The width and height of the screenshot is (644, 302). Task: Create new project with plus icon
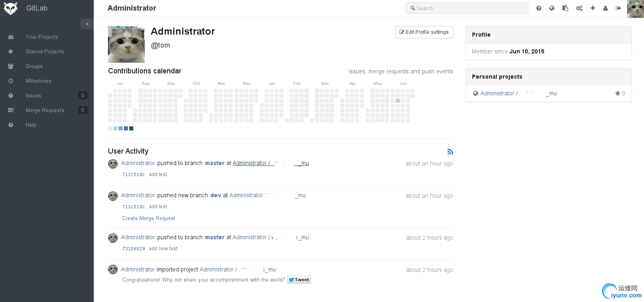(x=593, y=8)
